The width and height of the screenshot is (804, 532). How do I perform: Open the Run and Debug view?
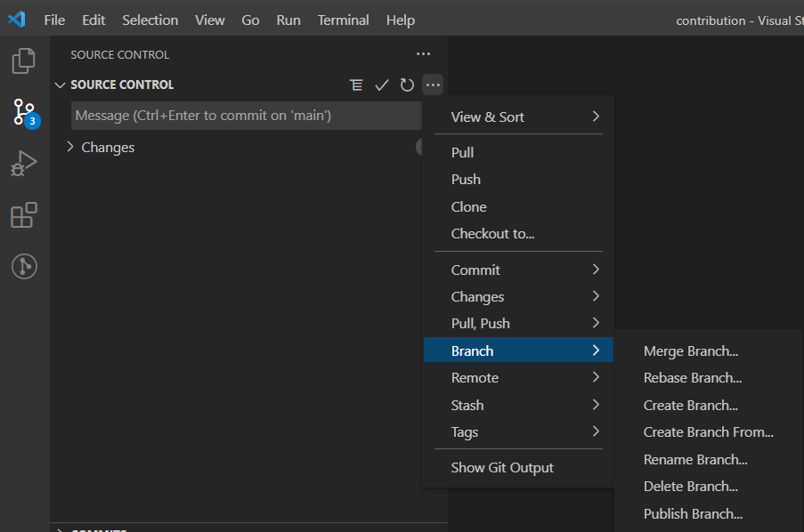pos(23,164)
